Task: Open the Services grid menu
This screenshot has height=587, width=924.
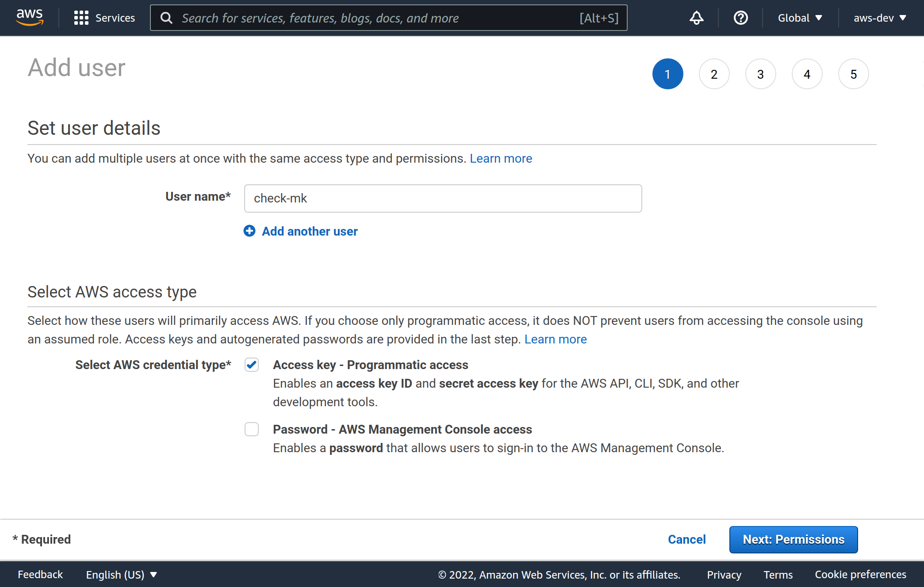Action: [81, 18]
